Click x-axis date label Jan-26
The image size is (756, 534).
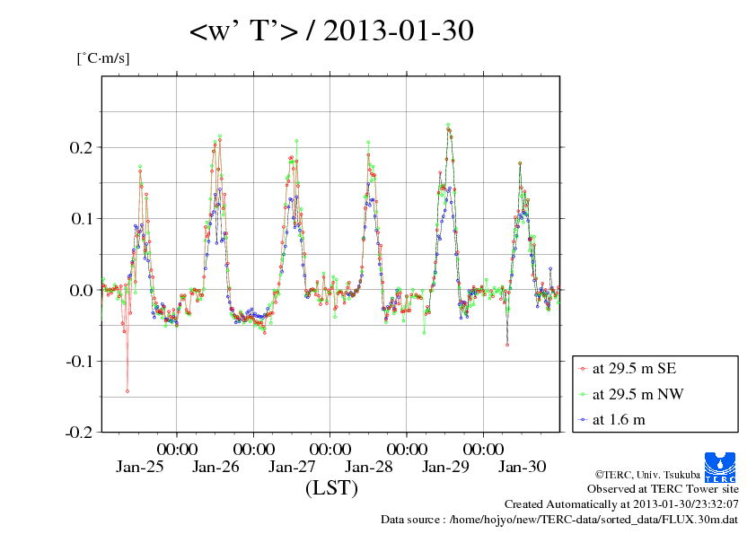(x=215, y=467)
